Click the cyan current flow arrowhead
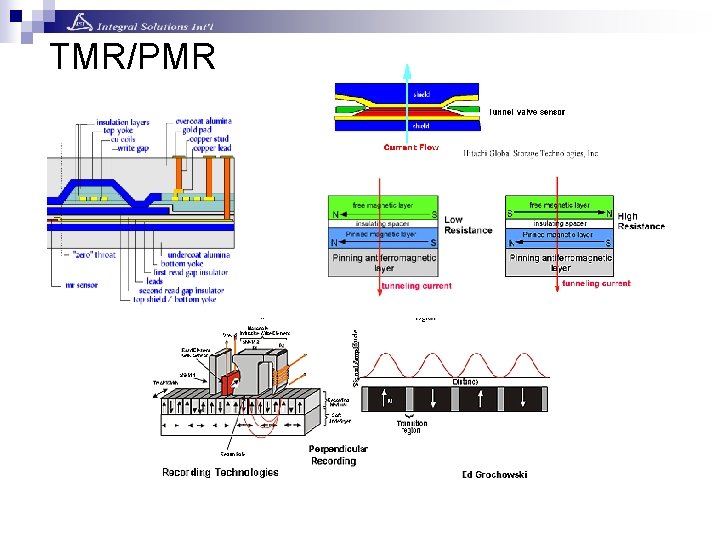 click(x=407, y=71)
